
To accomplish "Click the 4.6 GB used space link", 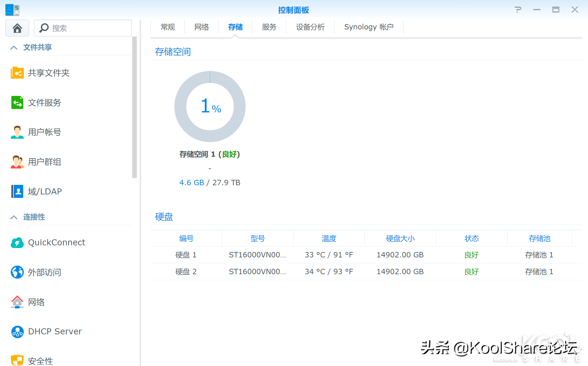I will (x=191, y=183).
